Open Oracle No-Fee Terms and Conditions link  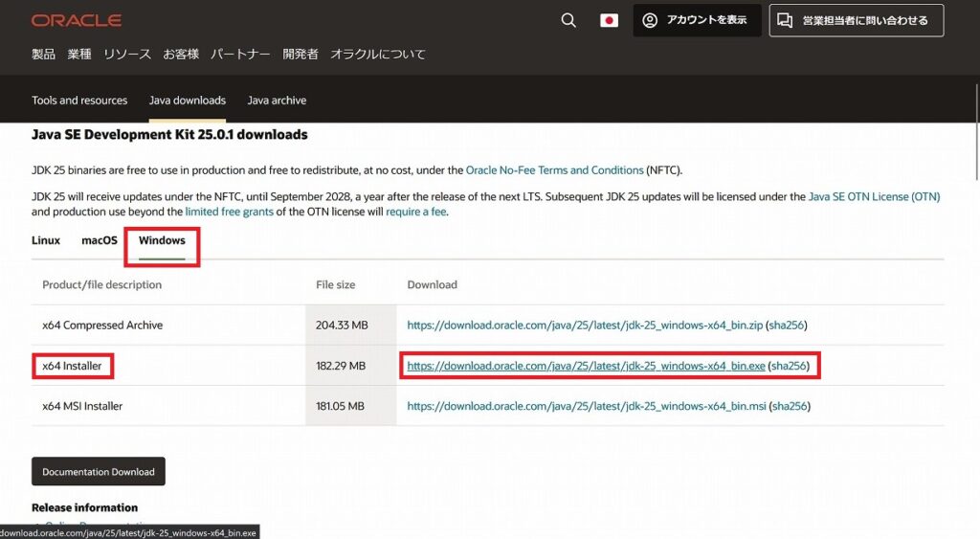[x=554, y=170]
